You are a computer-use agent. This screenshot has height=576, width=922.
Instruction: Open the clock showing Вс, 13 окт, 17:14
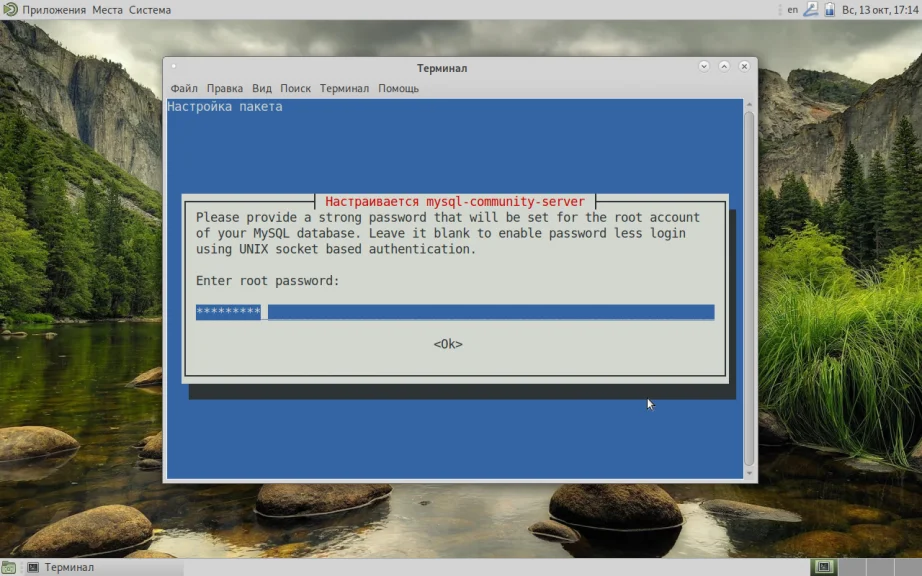[880, 10]
